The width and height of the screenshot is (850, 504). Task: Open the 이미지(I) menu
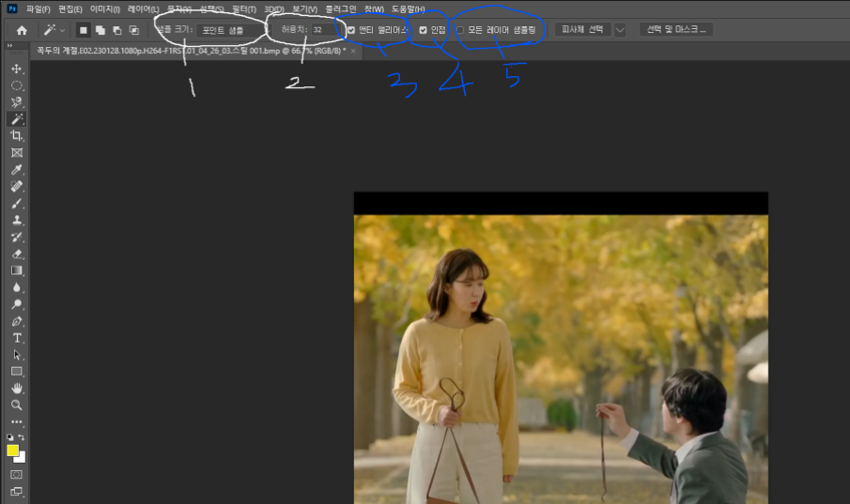point(104,9)
